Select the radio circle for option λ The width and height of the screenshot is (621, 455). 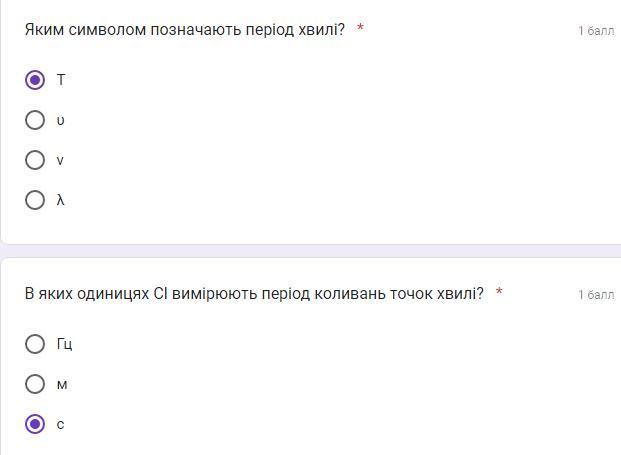tap(35, 200)
